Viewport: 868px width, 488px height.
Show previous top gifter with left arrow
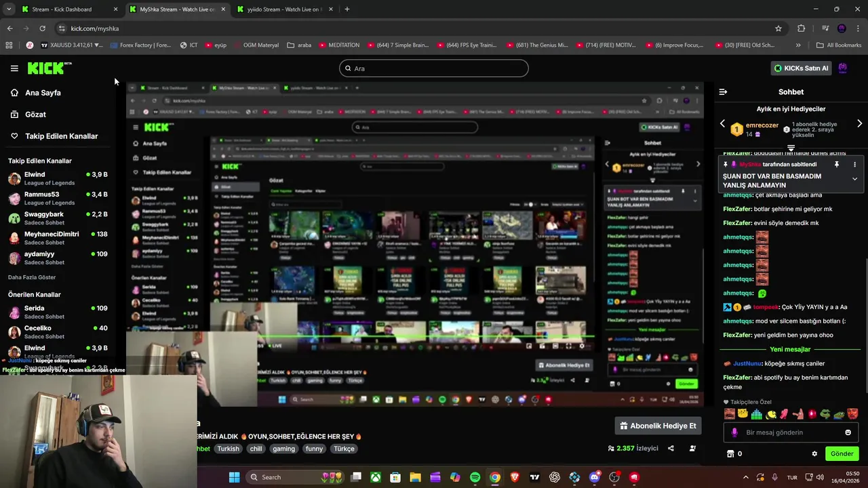pos(722,124)
